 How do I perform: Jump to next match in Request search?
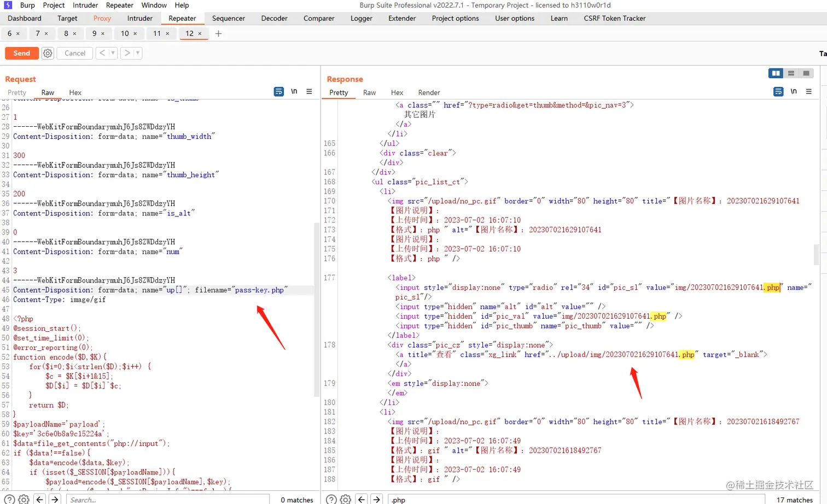[55, 499]
